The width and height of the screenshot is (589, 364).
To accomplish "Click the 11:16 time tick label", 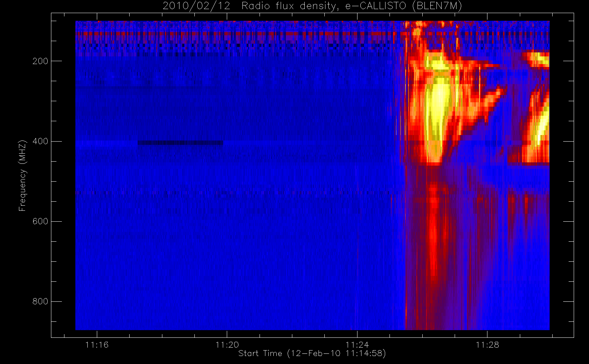I will coord(97,345).
